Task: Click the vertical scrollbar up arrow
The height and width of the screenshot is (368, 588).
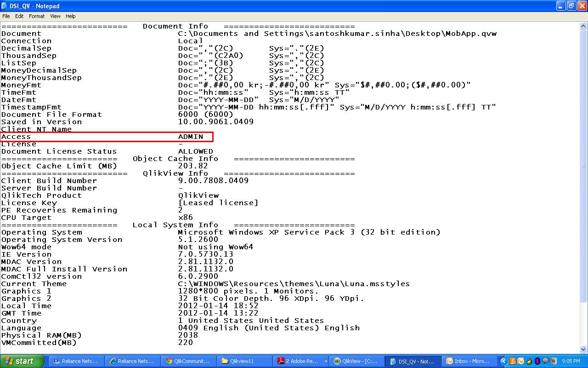Action: pos(584,26)
